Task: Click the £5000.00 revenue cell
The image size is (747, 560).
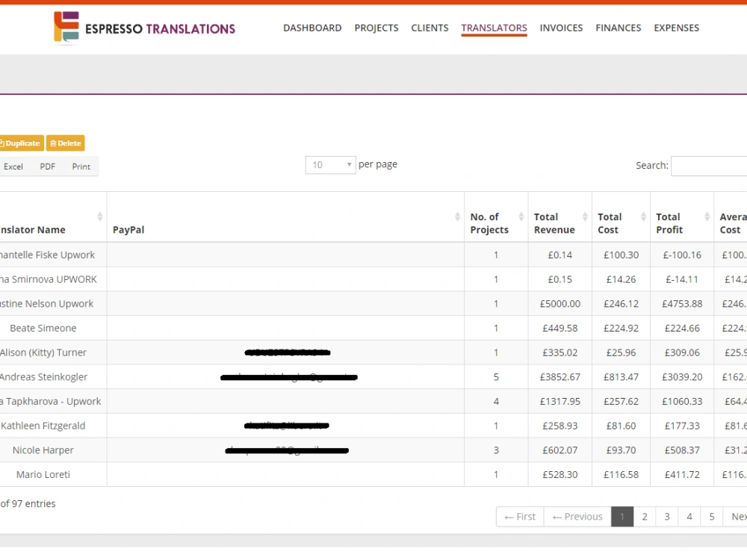Action: point(560,304)
